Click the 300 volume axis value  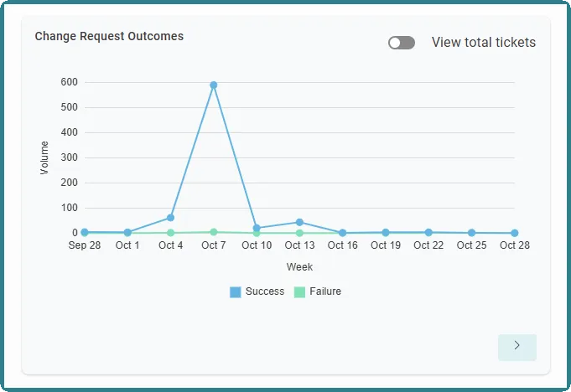(x=70, y=157)
